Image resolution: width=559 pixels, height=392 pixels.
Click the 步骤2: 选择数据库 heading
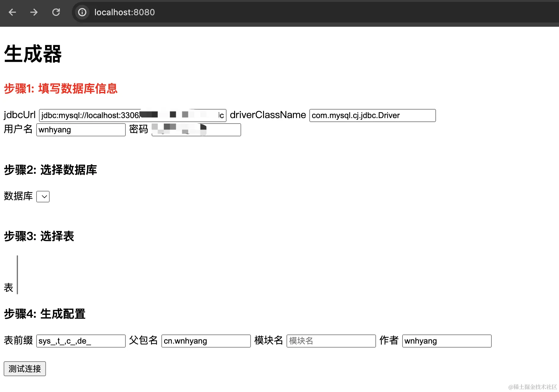pos(50,170)
